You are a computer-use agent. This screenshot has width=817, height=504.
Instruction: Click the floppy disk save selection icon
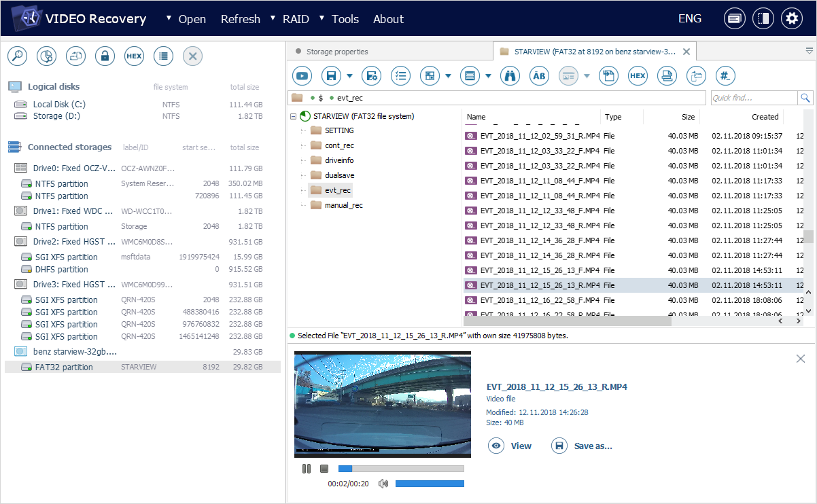coord(331,75)
